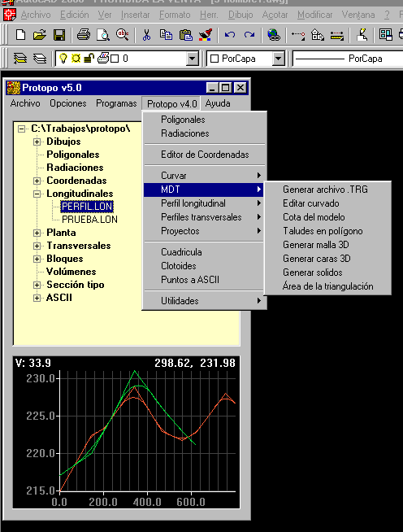This screenshot has height=532, width=403.
Task: Open the Programas menu
Action: click(x=116, y=103)
